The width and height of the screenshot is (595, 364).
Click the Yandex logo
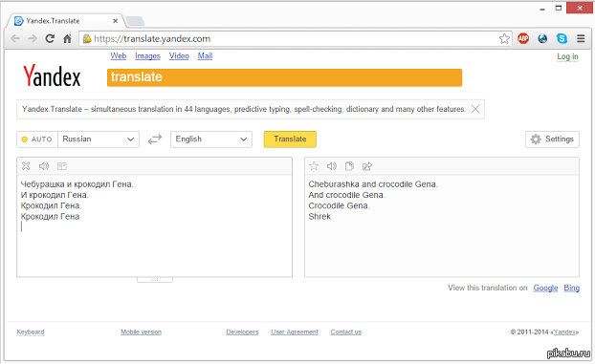(52, 75)
